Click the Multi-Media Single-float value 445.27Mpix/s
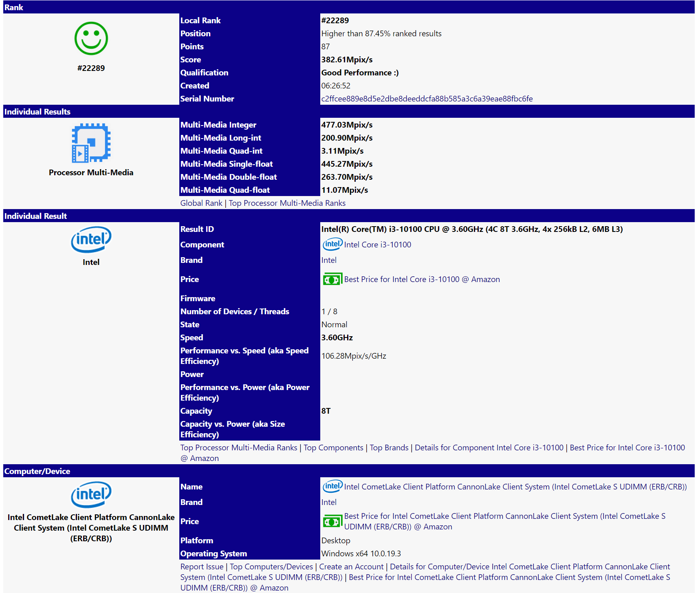The width and height of the screenshot is (700, 593). pos(347,164)
